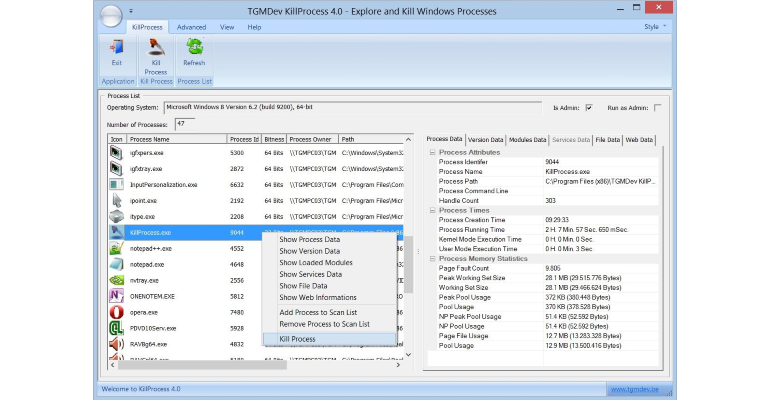The width and height of the screenshot is (770, 400).
Task: Choose Kill Process in context menu
Action: [x=330, y=339]
